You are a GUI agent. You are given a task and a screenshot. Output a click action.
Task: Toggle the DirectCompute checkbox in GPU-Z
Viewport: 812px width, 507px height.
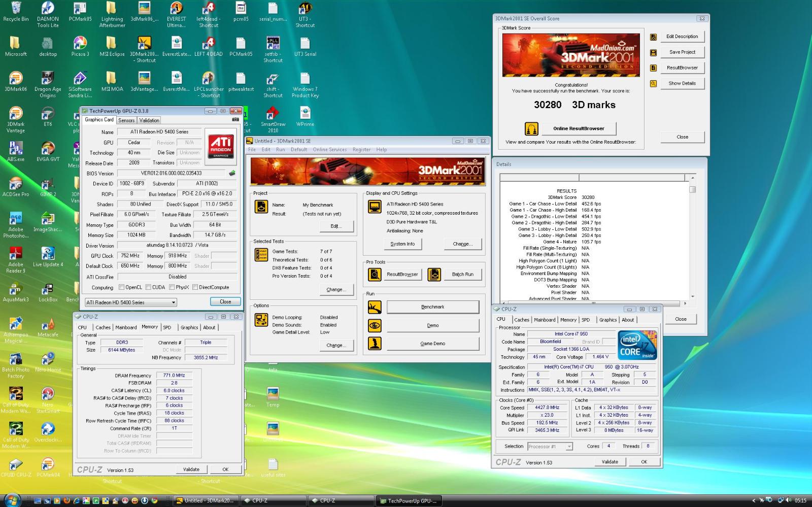click(195, 287)
